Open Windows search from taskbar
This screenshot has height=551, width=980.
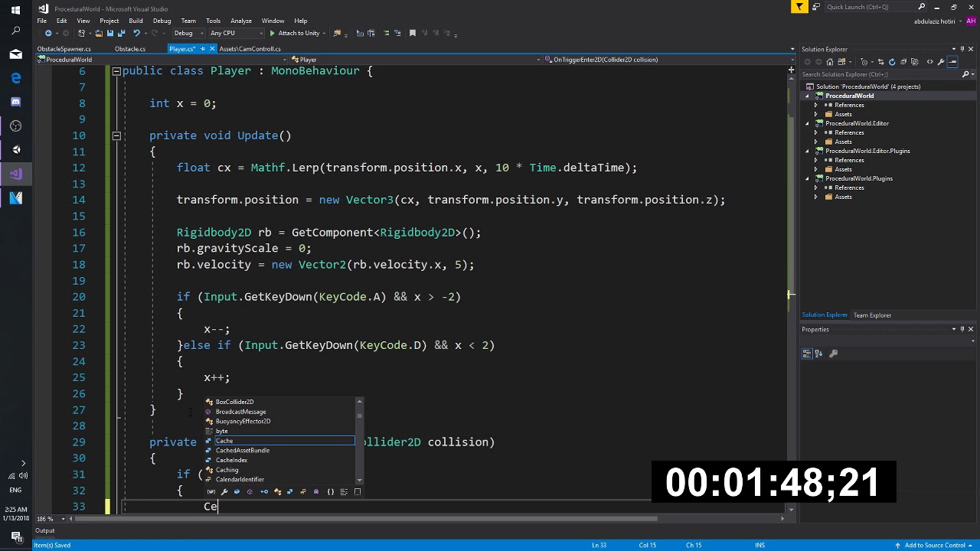pyautogui.click(x=15, y=31)
